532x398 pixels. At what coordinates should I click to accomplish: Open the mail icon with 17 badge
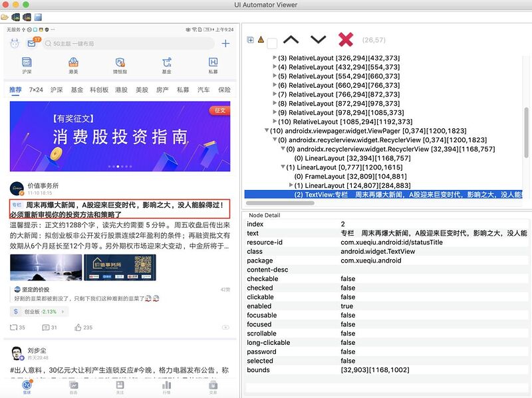32,43
